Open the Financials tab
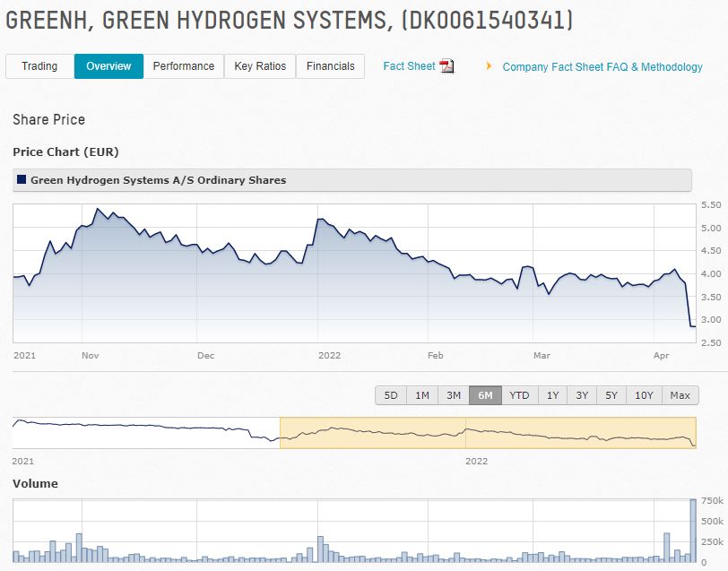 (x=330, y=65)
